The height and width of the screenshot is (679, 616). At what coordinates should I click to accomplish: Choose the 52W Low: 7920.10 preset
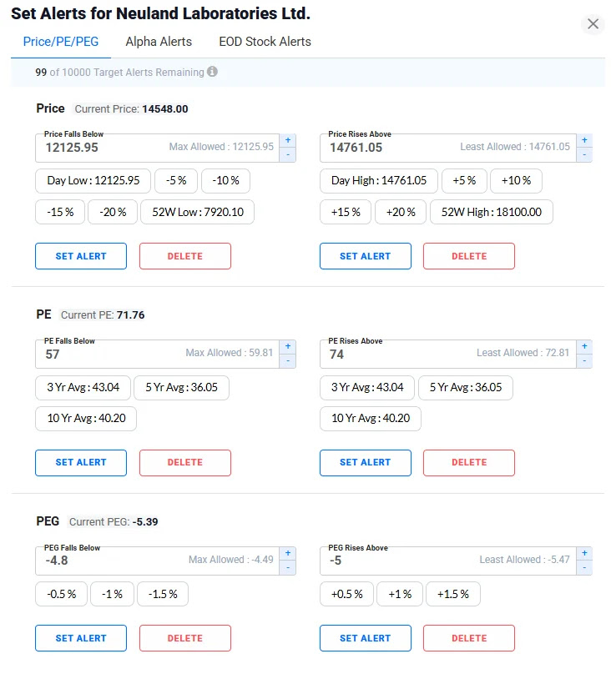click(198, 212)
